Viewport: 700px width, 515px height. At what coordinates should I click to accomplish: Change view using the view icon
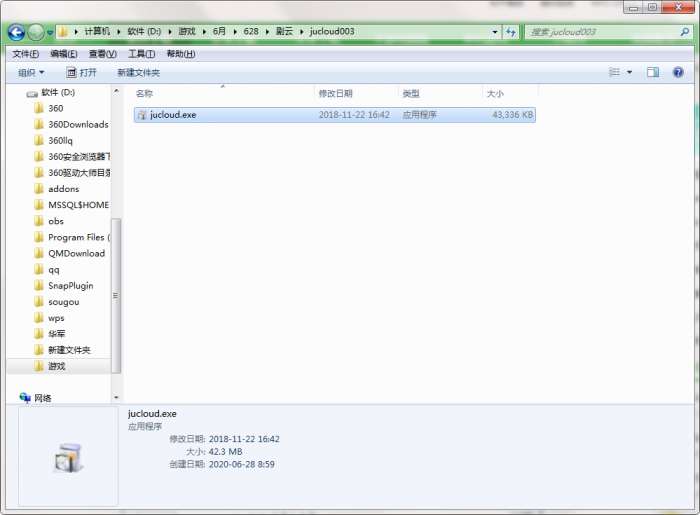click(x=614, y=72)
